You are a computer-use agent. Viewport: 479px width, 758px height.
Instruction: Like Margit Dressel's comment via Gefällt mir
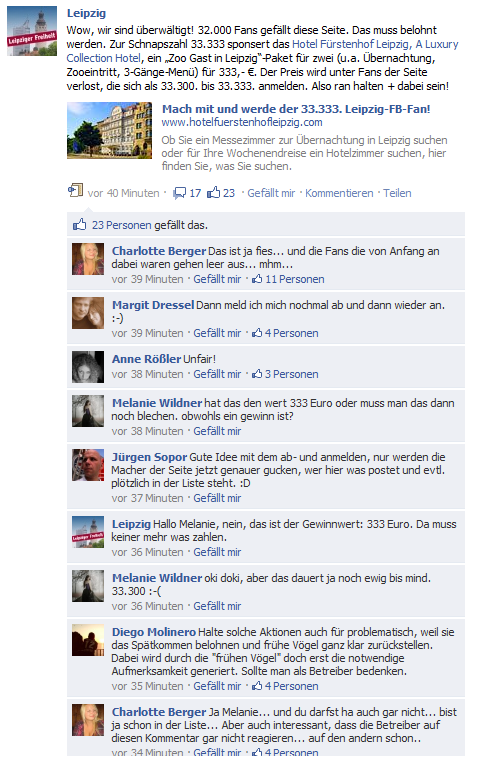coord(217,333)
